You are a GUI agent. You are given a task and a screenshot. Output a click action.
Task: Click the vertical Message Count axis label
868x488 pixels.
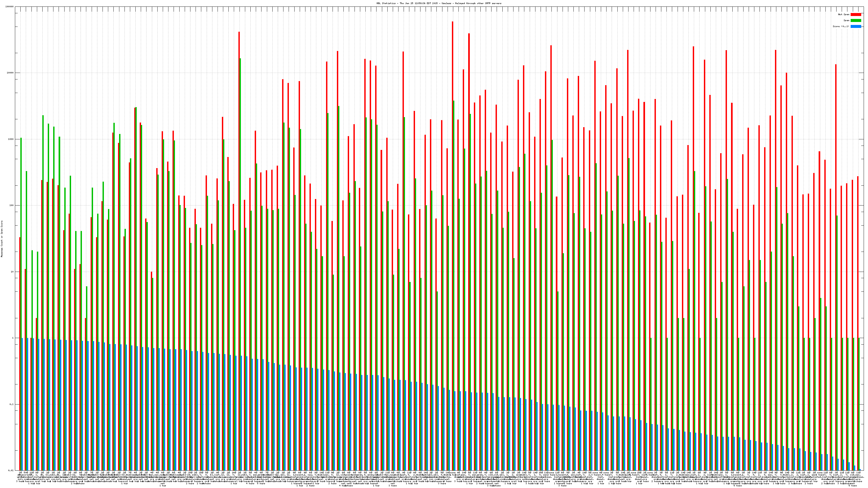click(2, 239)
